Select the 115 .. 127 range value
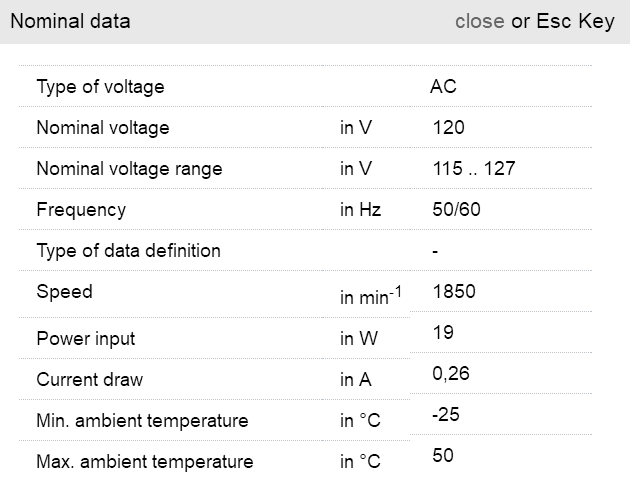Viewport: 630px width, 494px height. pyautogui.click(x=474, y=169)
